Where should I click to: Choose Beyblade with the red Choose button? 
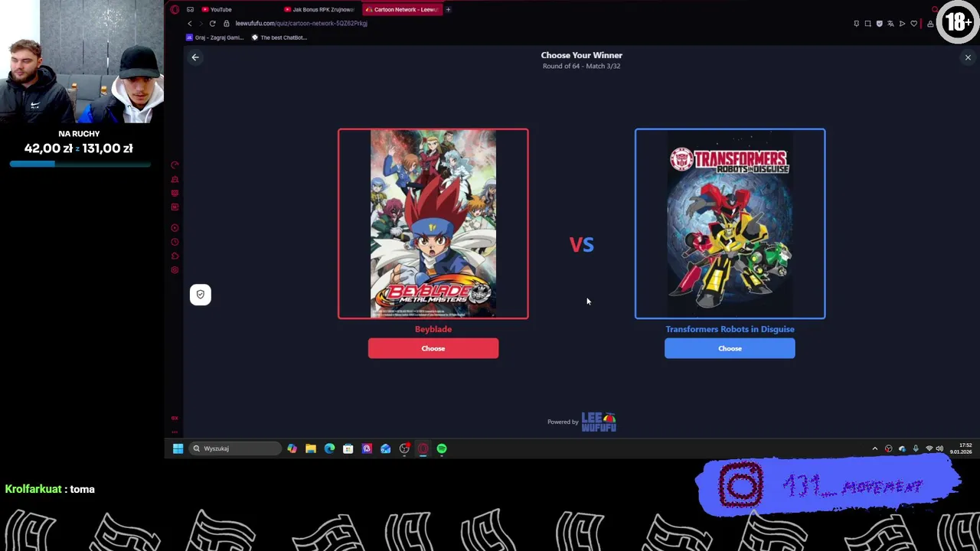coord(433,348)
